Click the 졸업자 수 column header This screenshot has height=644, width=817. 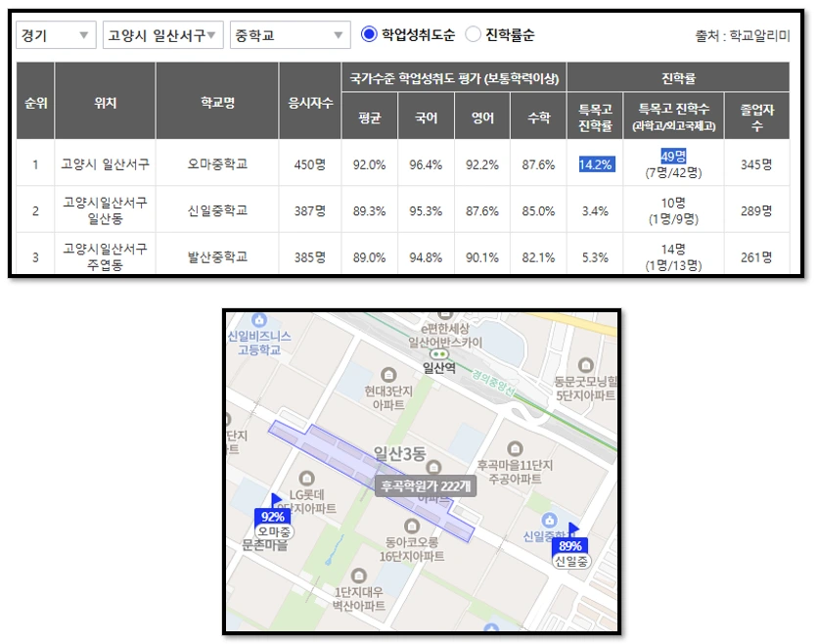point(757,116)
